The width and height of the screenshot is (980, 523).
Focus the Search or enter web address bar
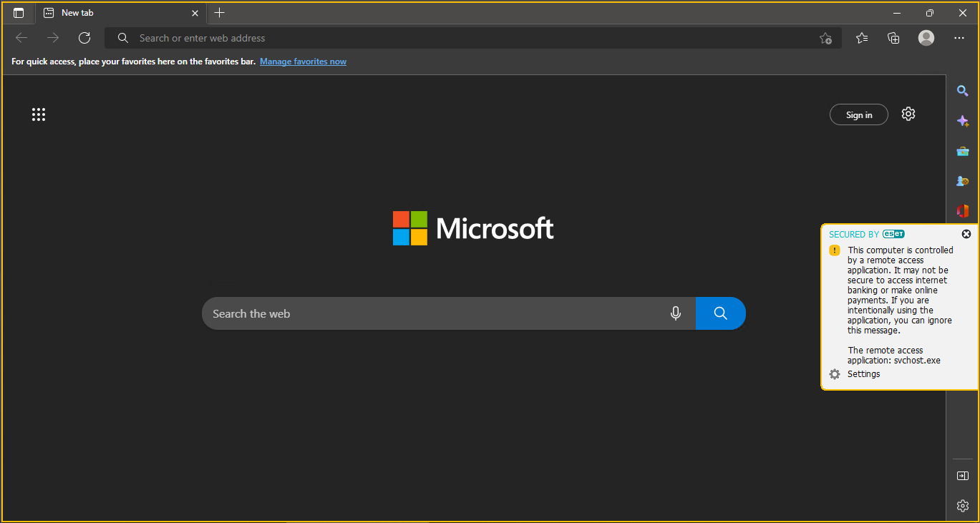(x=472, y=38)
